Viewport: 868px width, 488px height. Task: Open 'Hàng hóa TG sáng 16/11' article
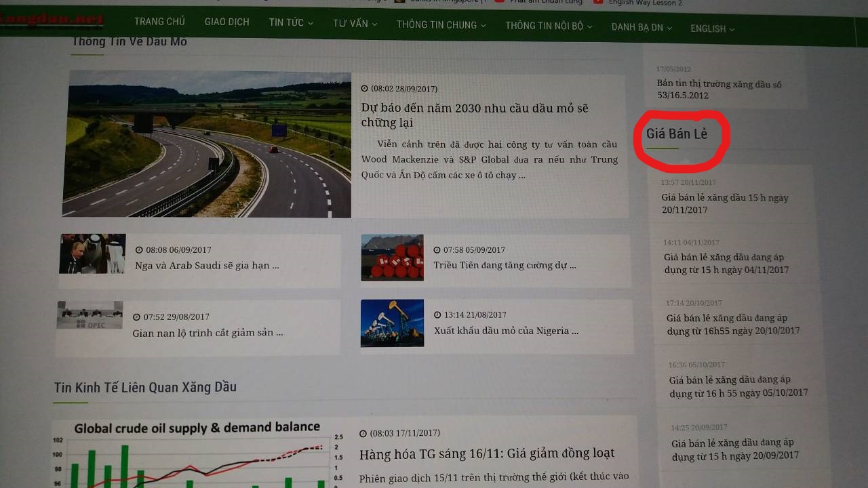[487, 453]
